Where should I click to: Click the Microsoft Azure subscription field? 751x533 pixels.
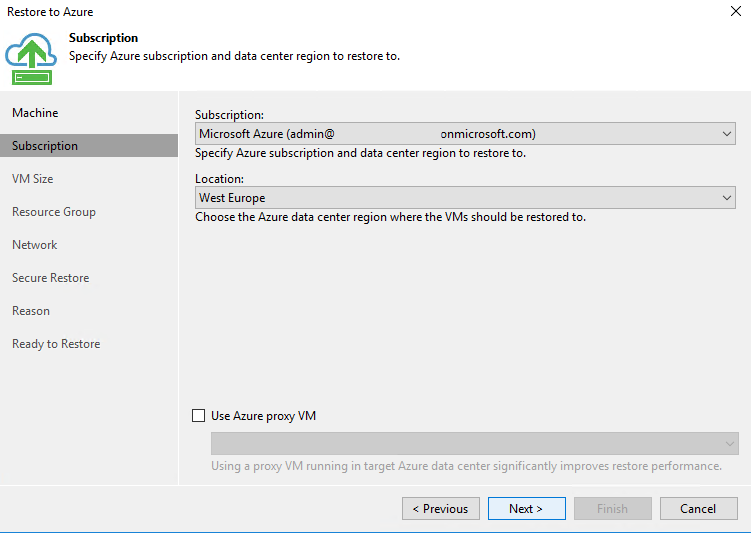pyautogui.click(x=465, y=134)
